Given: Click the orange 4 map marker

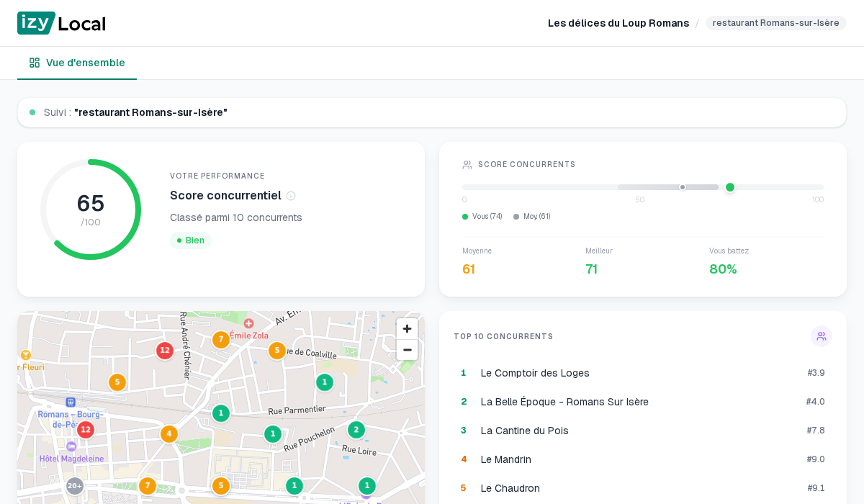Looking at the screenshot, I should pyautogui.click(x=169, y=434).
